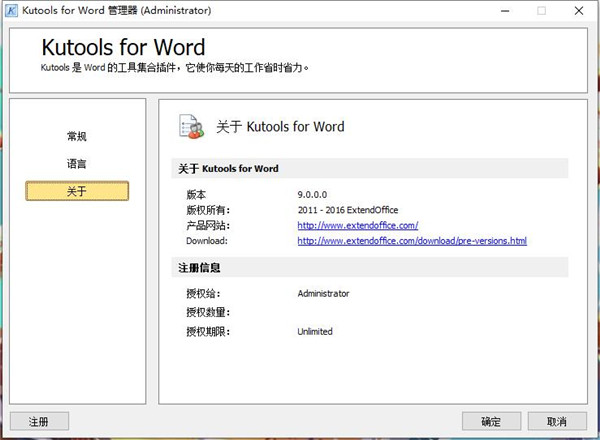Image resolution: width=600 pixels, height=440 pixels.
Task: Click the Administrator license holder value
Action: (323, 294)
